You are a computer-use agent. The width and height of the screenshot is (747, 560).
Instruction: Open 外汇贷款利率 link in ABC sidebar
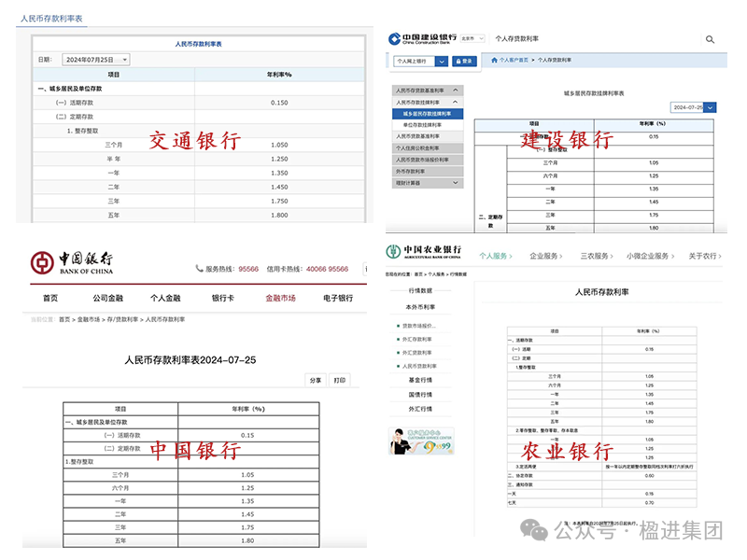pyautogui.click(x=416, y=353)
